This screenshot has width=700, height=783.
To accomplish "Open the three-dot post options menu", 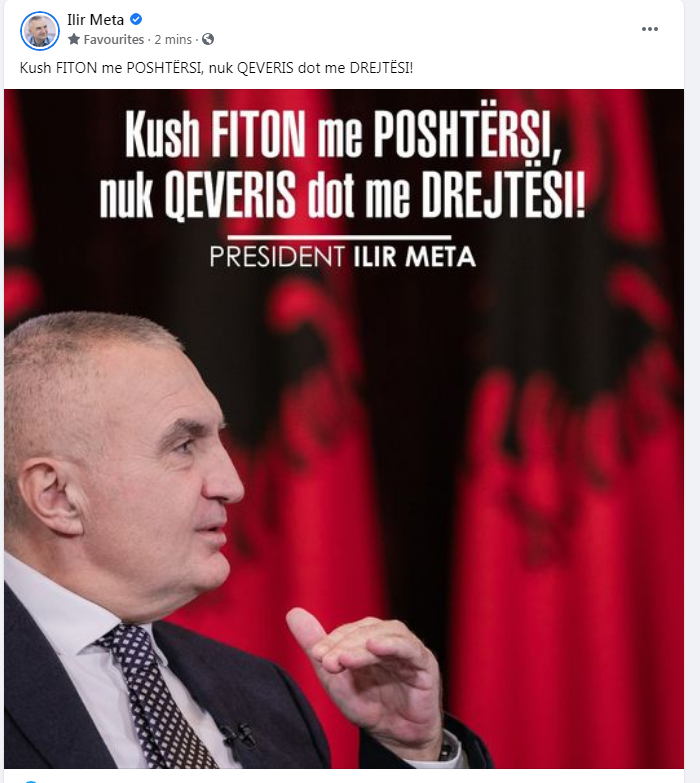I will click(x=650, y=29).
